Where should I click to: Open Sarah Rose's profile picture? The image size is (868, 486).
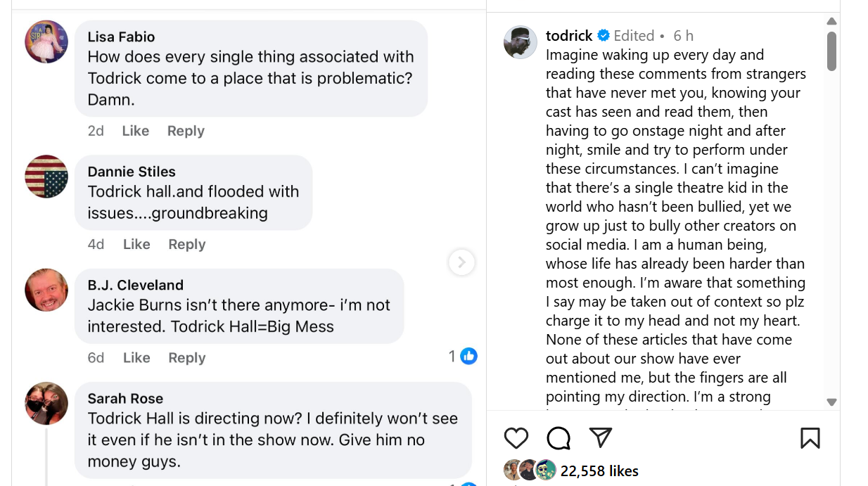coord(46,404)
